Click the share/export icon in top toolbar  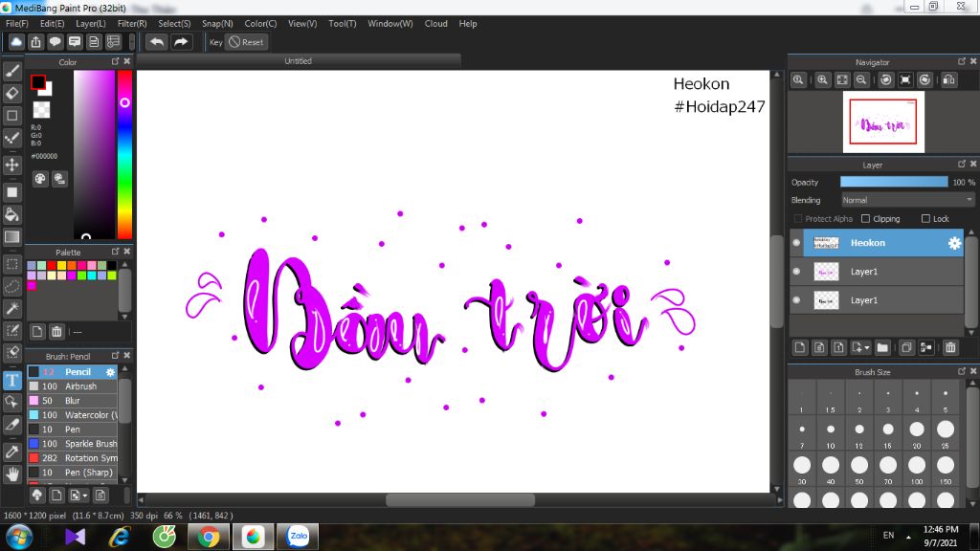[x=35, y=42]
